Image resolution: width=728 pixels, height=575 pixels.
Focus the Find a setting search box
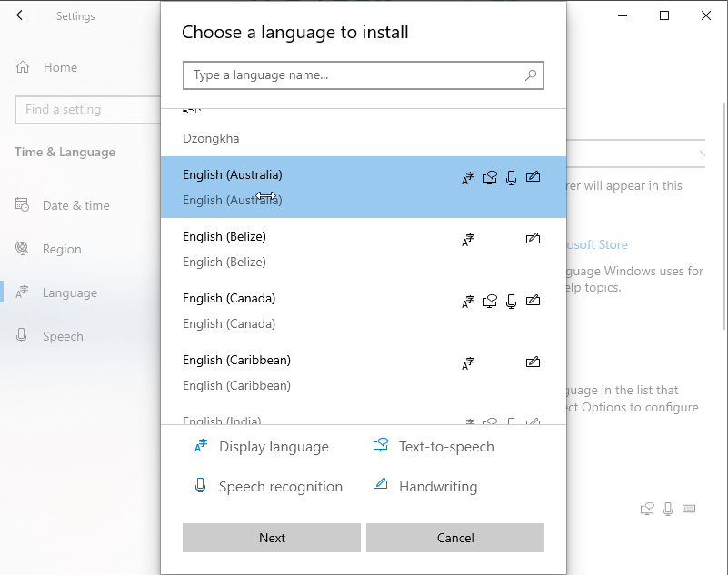[88, 110]
